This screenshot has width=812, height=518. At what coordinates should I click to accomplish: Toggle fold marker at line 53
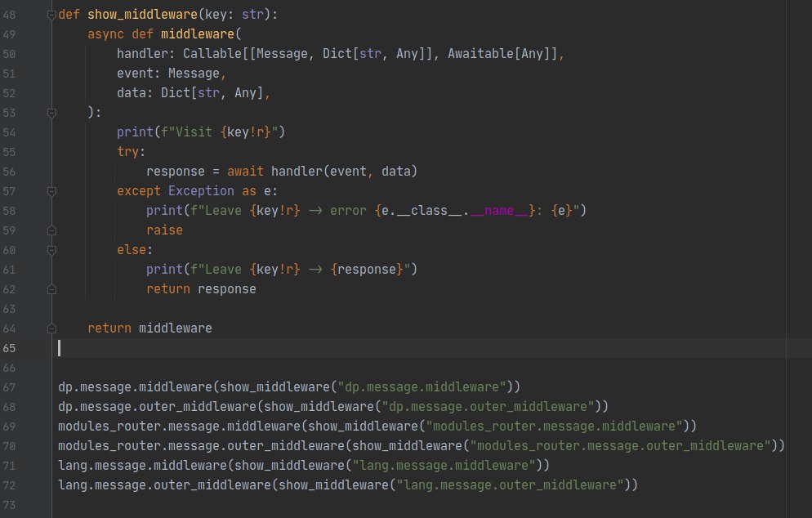point(51,113)
